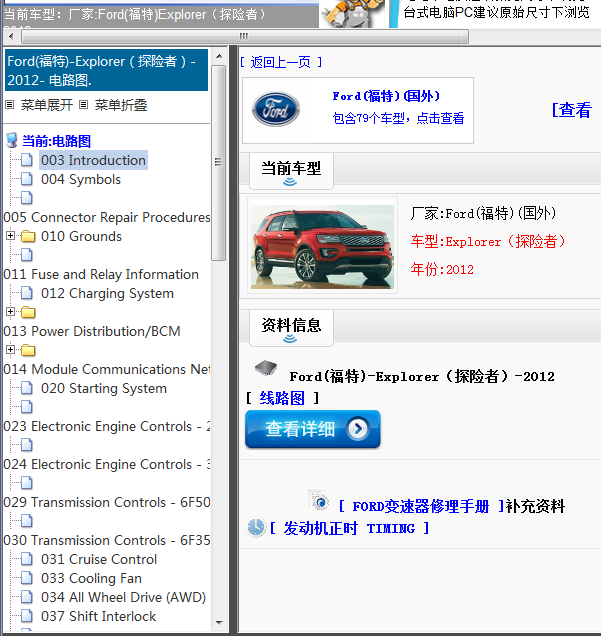Click folder icon above 014 Module Communications
The width and height of the screenshot is (601, 636).
[x=28, y=350]
